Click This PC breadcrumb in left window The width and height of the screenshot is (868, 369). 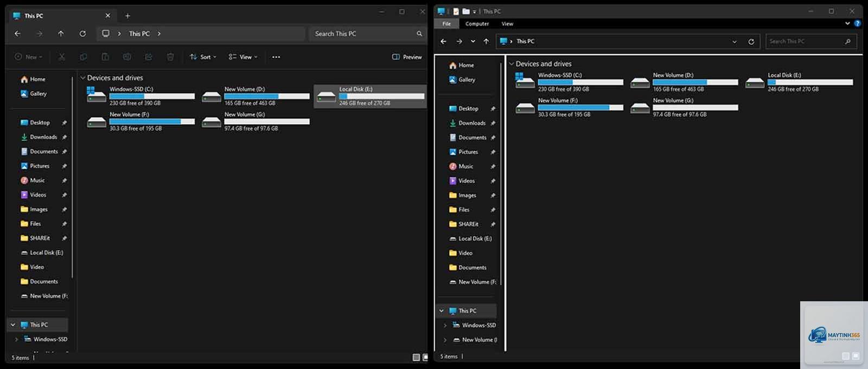(x=139, y=34)
